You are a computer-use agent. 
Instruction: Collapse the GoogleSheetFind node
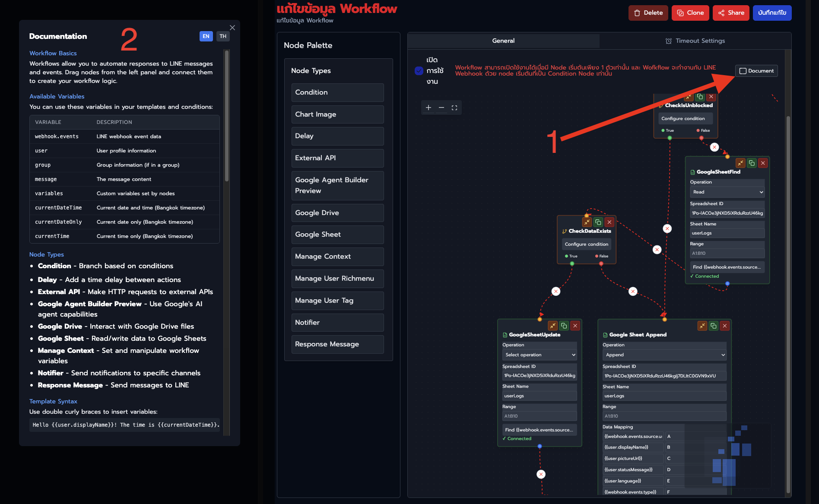coord(740,163)
